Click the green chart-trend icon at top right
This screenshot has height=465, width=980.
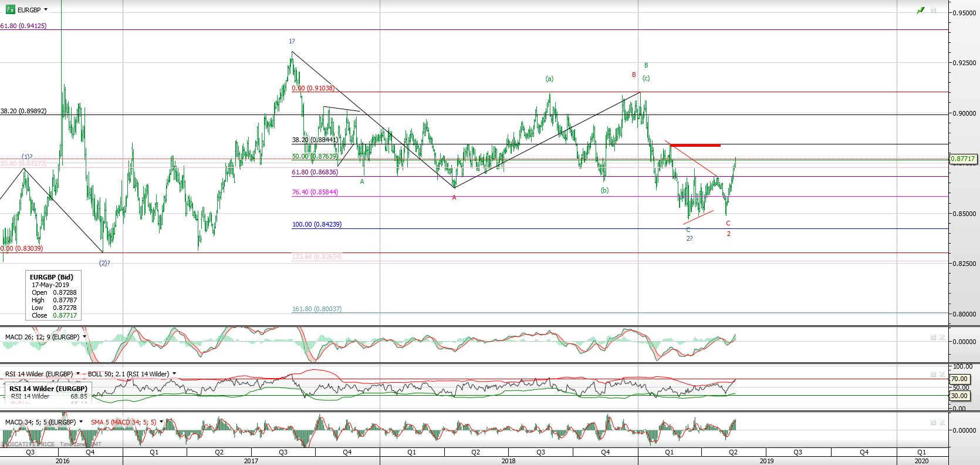(920, 11)
